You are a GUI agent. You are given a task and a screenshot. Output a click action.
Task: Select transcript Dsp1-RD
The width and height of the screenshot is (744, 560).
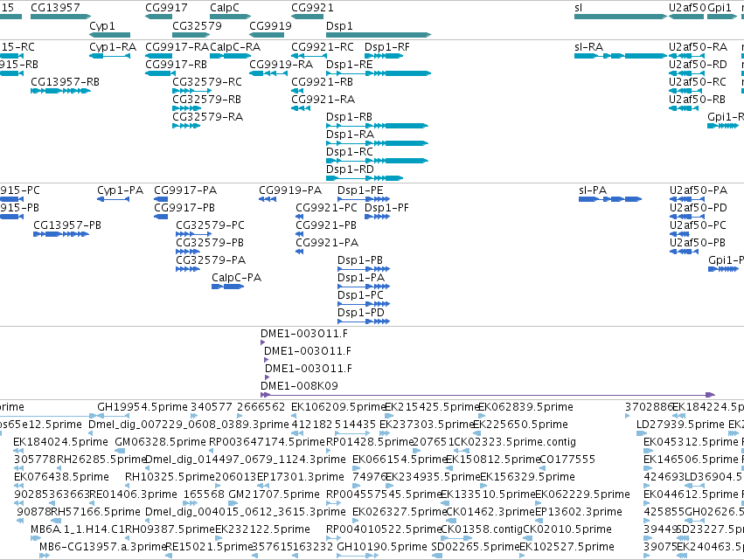[x=350, y=169]
